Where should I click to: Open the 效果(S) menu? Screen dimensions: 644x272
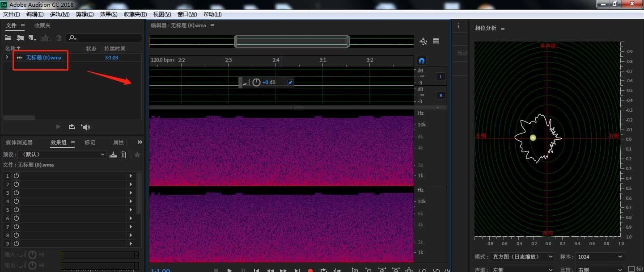coord(109,14)
